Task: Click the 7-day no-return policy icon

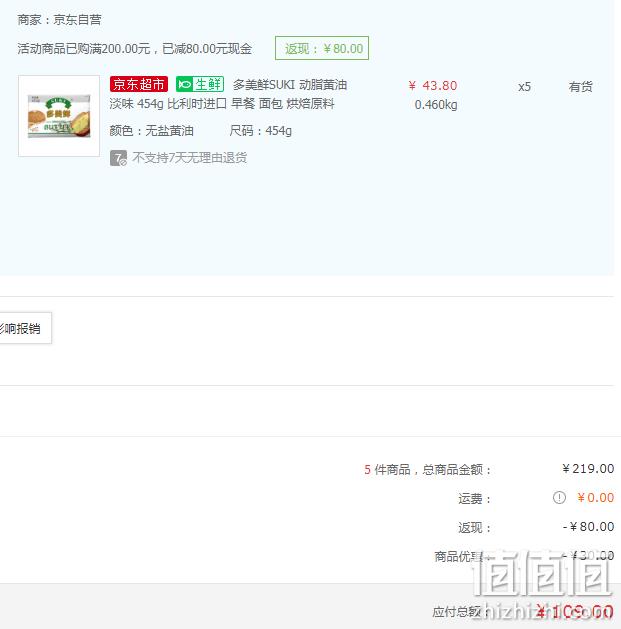Action: pyautogui.click(x=118, y=158)
